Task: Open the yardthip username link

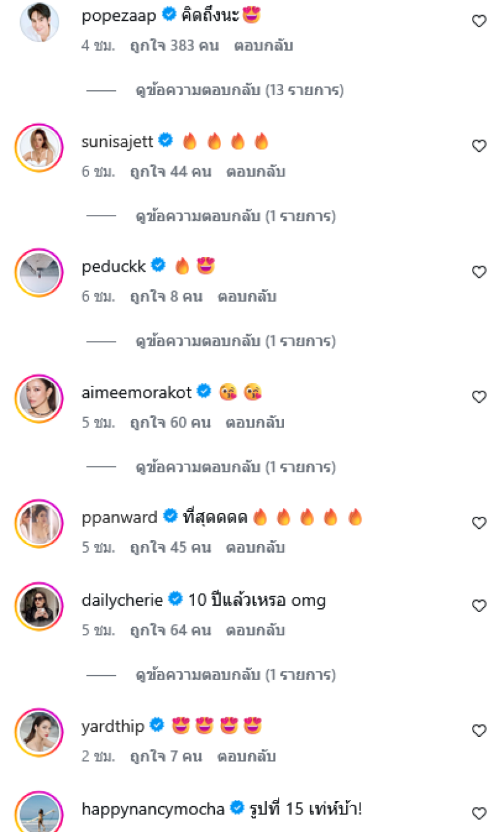Action: (x=113, y=726)
